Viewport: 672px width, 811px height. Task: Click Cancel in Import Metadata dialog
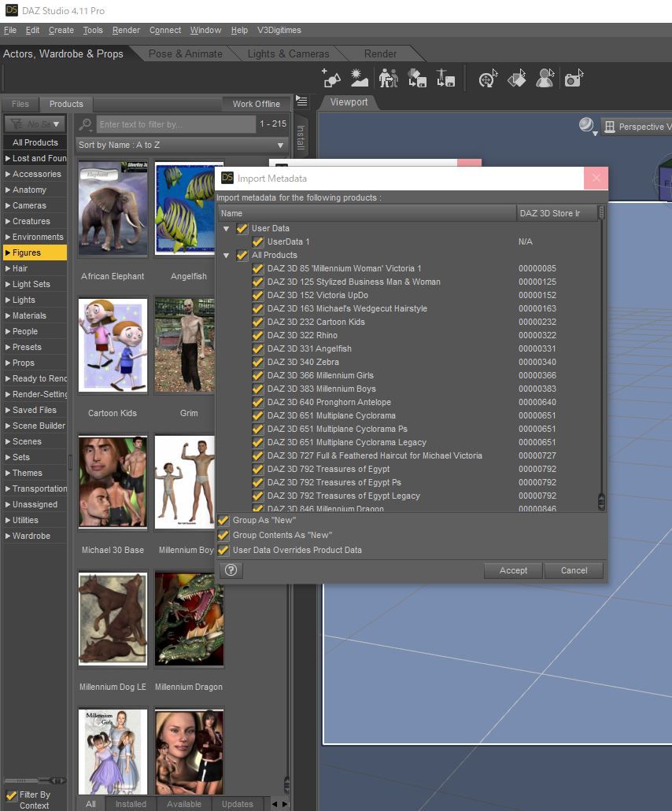(x=574, y=570)
